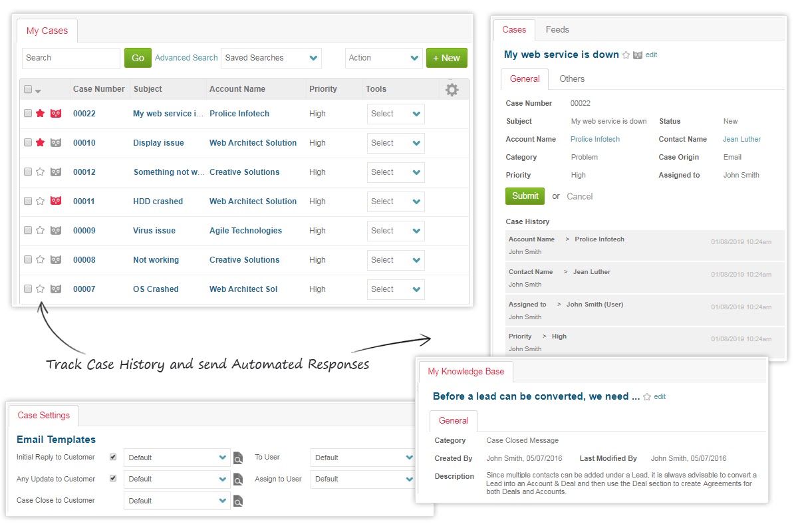Select checkbox for case 00010

click(x=28, y=143)
